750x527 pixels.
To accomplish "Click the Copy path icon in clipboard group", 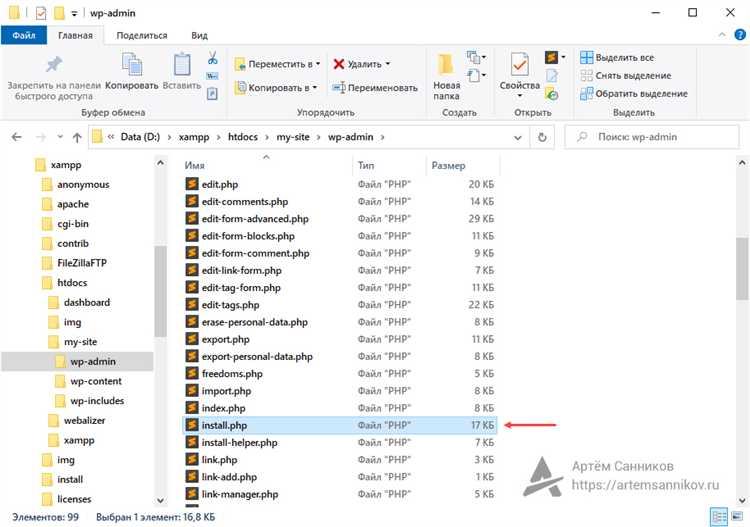I will 212,76.
